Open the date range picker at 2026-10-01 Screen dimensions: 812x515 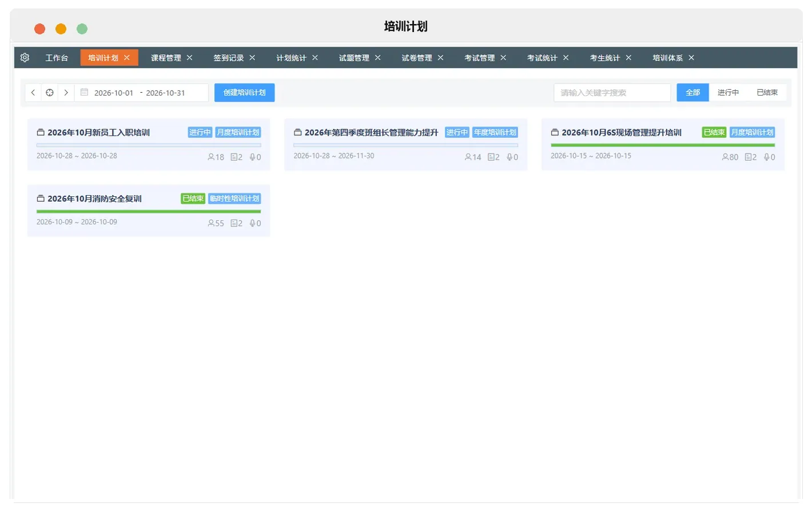(114, 93)
